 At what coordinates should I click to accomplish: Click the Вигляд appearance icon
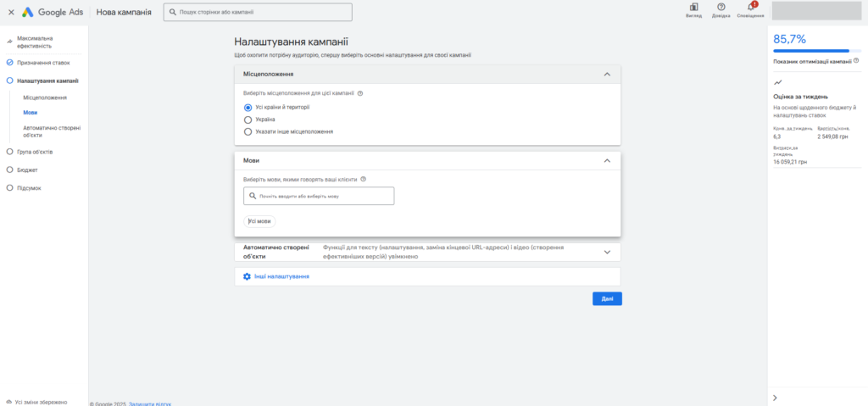point(693,8)
